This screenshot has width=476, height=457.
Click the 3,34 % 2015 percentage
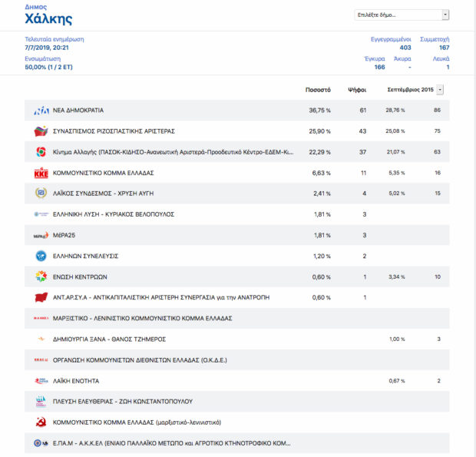[396, 277]
